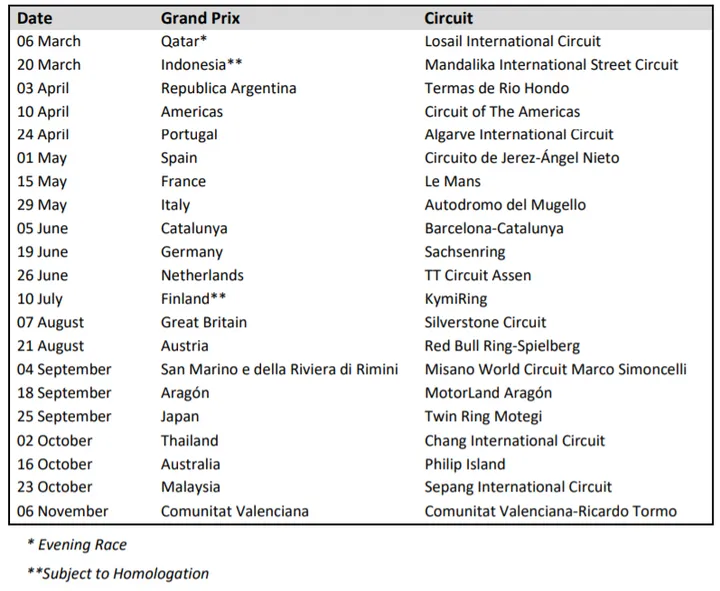The height and width of the screenshot is (591, 720).
Task: Select the Twin Ring Motegi cell
Action: pos(483,417)
